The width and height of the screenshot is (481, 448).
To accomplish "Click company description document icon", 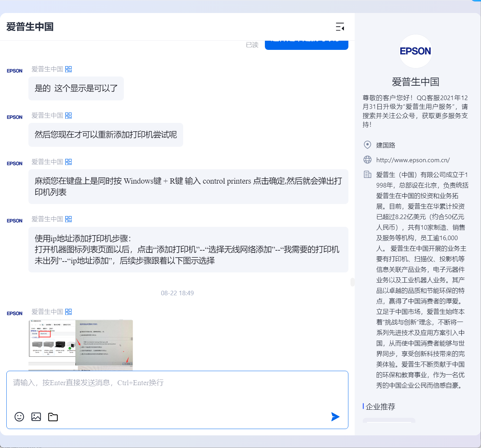I will 367,174.
